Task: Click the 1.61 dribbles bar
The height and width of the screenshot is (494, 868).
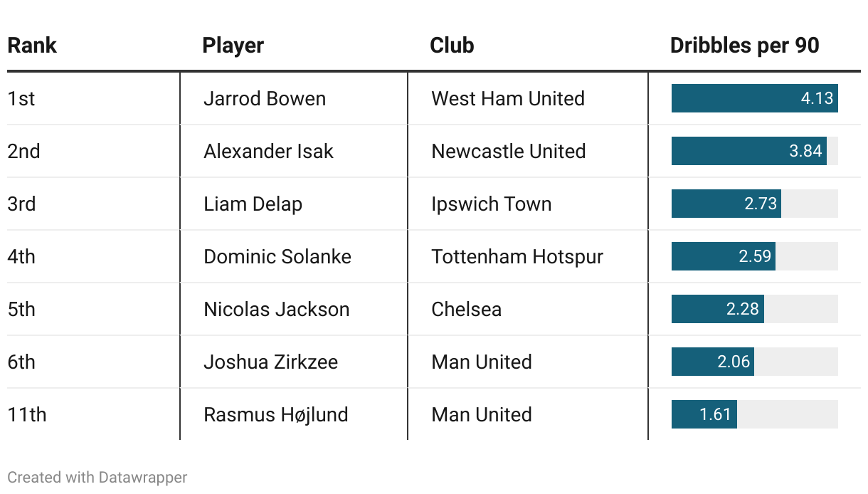Action: click(704, 414)
